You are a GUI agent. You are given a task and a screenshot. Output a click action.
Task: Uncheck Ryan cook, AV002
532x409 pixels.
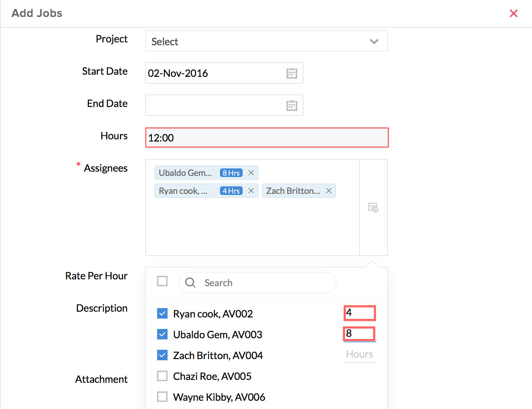point(162,313)
